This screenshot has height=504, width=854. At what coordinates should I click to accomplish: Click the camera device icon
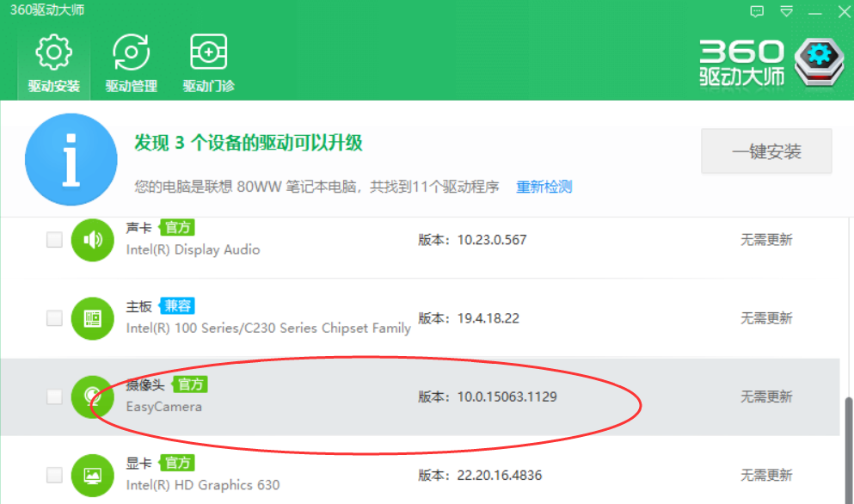[92, 396]
